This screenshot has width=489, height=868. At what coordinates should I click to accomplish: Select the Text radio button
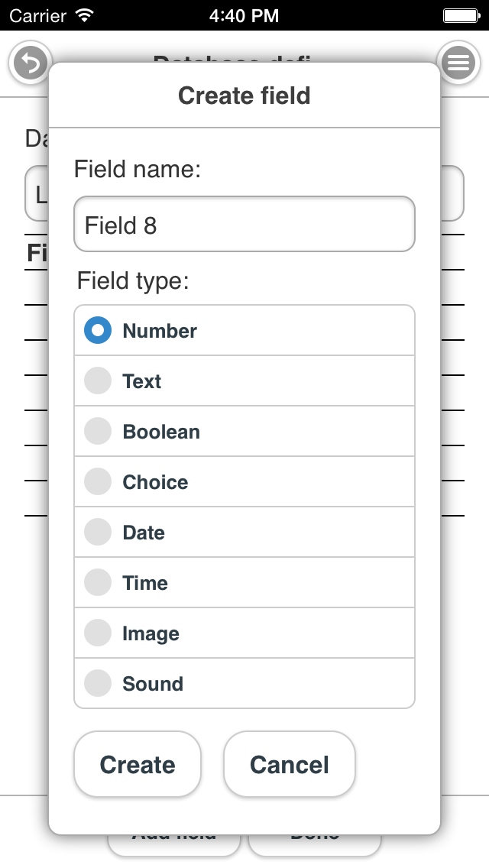[x=98, y=381]
